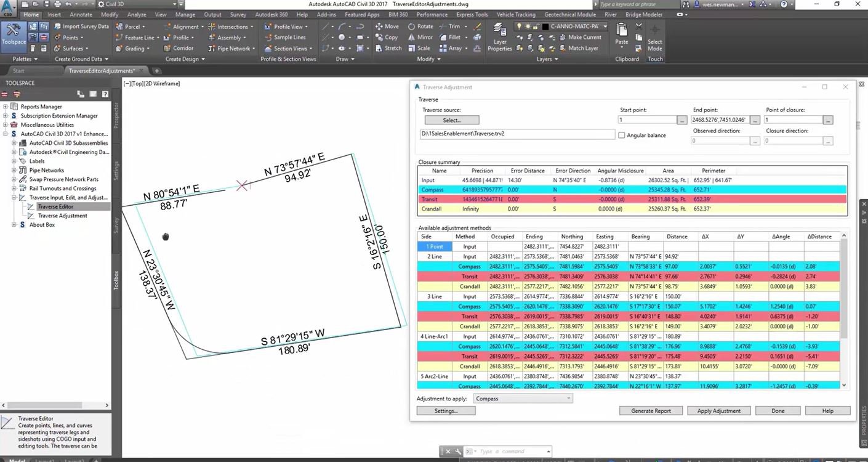The image size is (868, 462).
Task: Switch to Toolbox vertical tab in Toolspace
Action: coord(116,280)
